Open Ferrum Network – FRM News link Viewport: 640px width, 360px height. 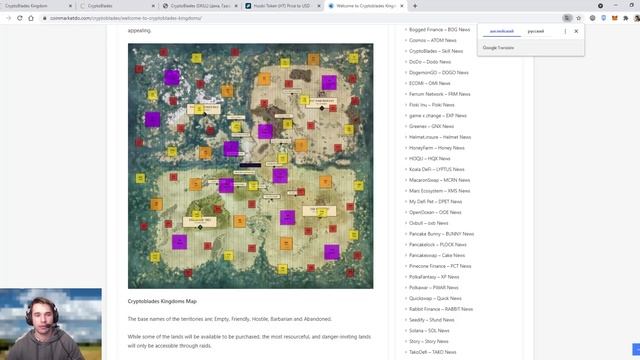click(x=440, y=94)
